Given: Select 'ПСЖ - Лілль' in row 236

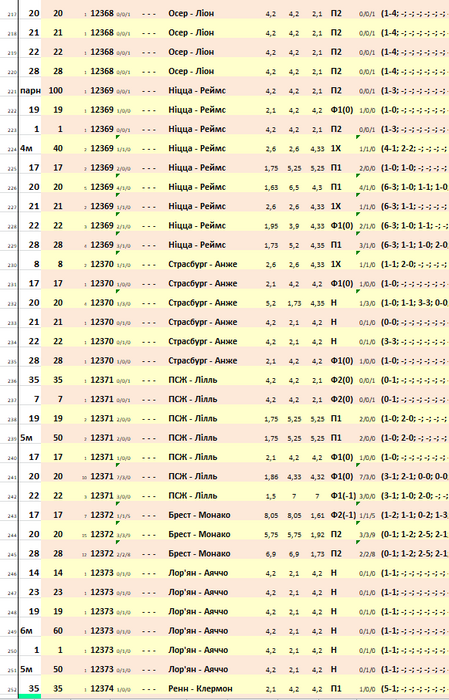Looking at the screenshot, I should coord(193,380).
